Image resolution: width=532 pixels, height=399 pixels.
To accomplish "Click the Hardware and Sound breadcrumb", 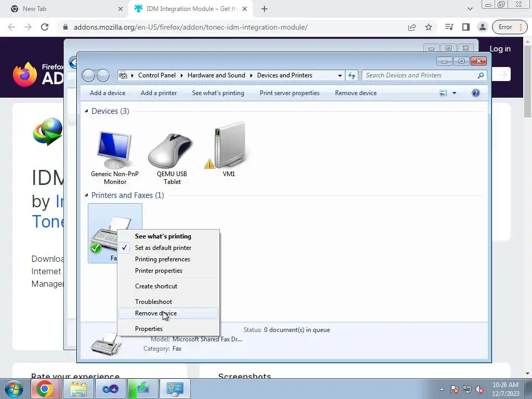I will [216, 75].
